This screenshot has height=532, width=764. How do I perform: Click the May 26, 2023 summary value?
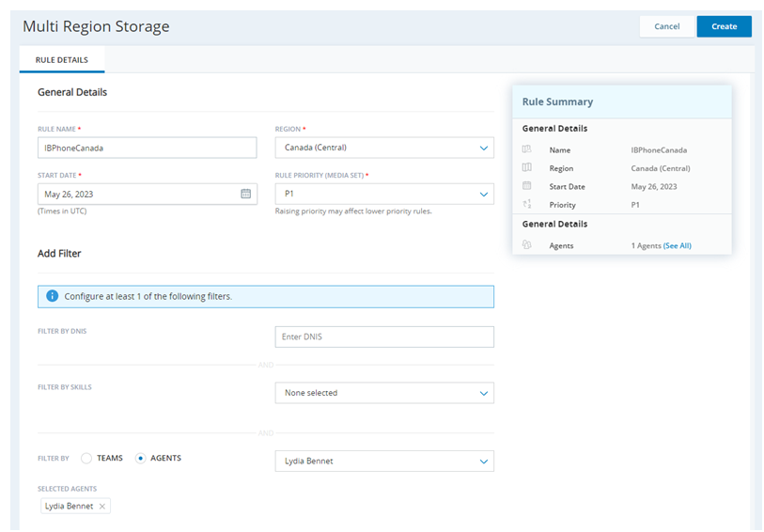[x=654, y=187]
